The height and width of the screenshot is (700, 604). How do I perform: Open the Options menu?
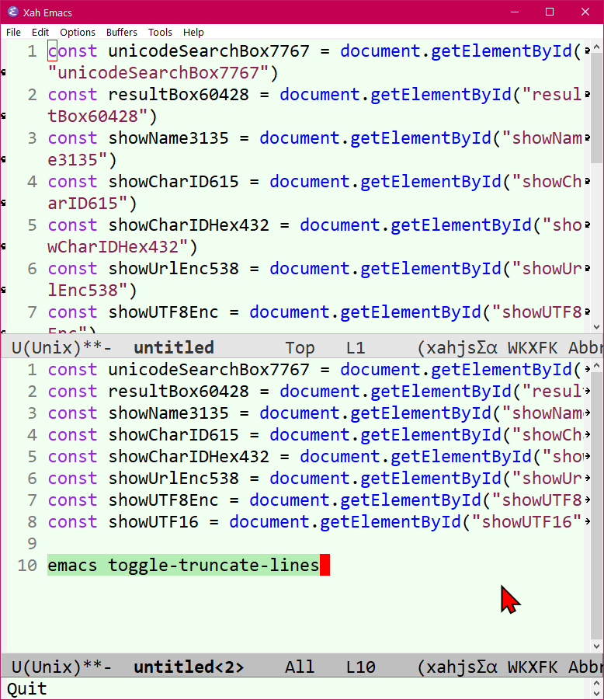78,32
